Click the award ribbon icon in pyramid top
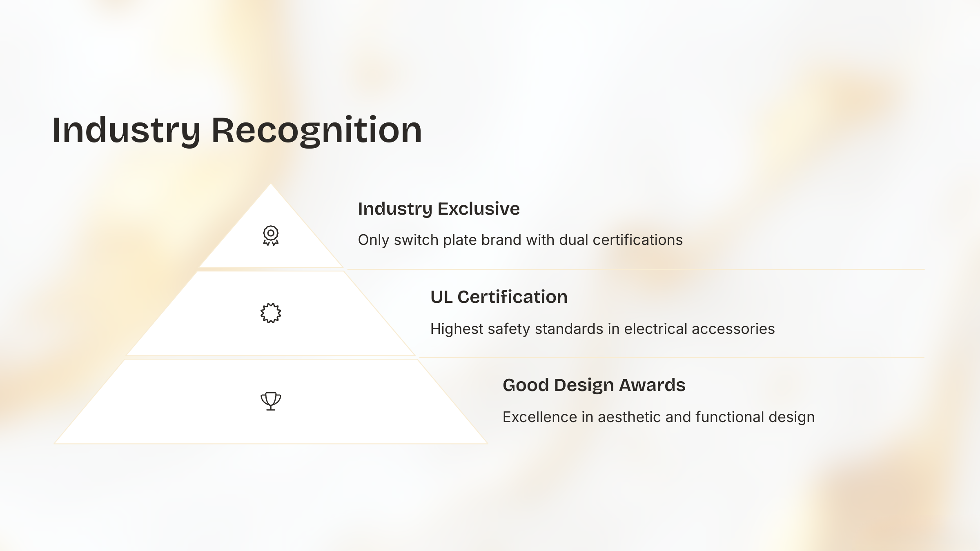980x551 pixels. pyautogui.click(x=271, y=236)
